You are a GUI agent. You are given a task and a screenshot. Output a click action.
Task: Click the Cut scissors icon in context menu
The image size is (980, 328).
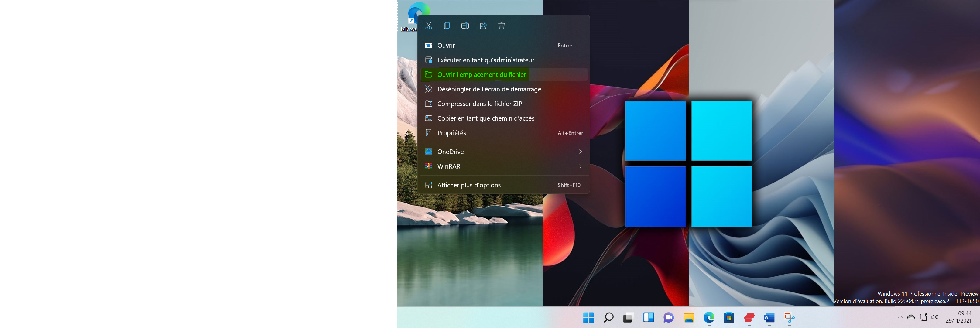[428, 26]
